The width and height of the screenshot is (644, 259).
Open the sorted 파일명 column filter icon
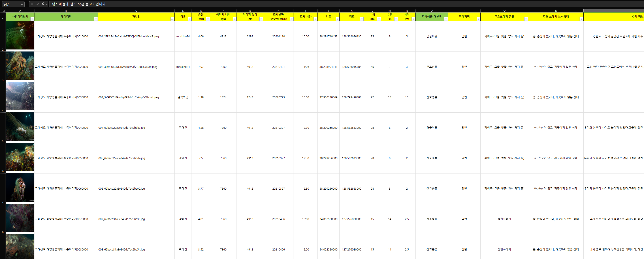[x=172, y=19]
